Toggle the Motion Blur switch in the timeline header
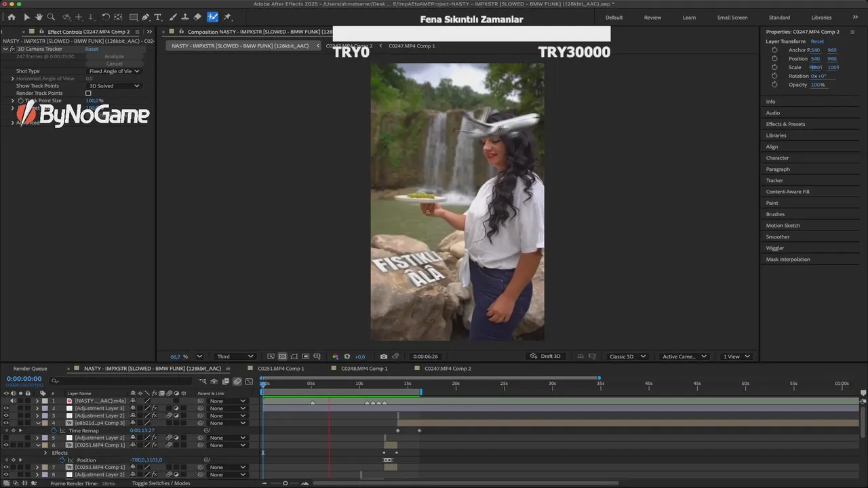Screen dimensions: 868x488 237,382
